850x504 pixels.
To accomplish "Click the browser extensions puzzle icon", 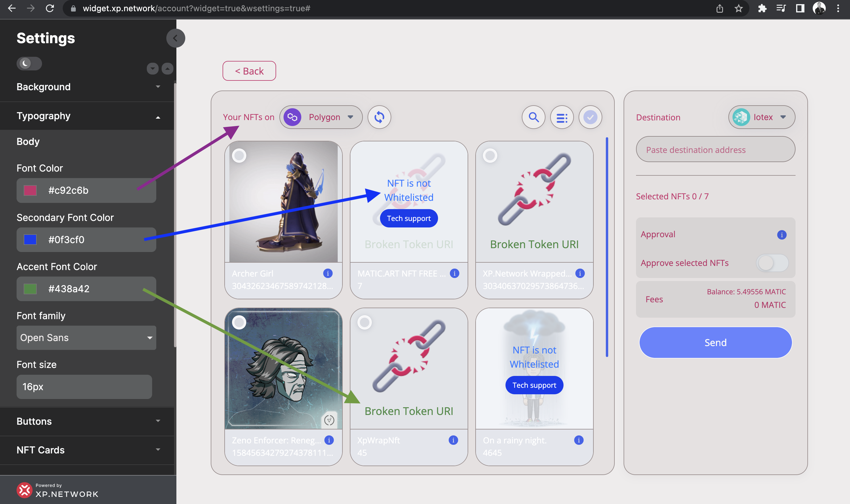I will coord(762,9).
